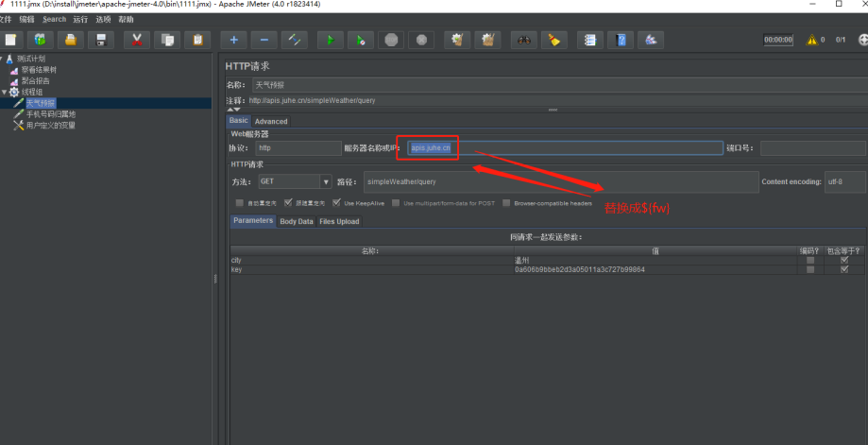Click the server name field apis.juhe.cn

click(x=565, y=147)
